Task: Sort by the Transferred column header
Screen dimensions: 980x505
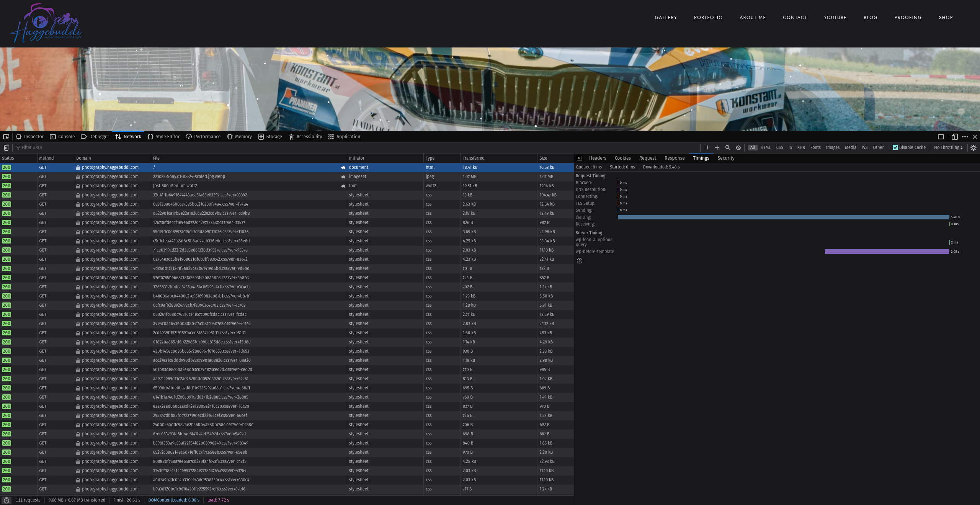Action: (x=474, y=158)
